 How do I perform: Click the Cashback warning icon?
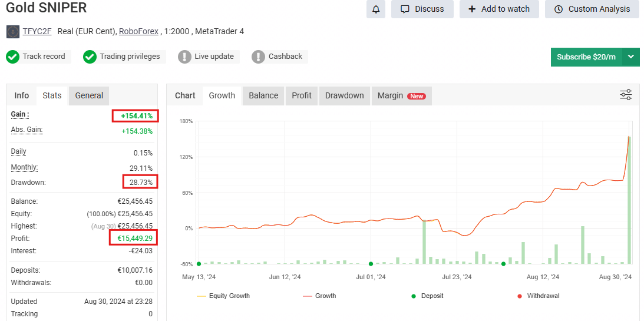coord(258,57)
